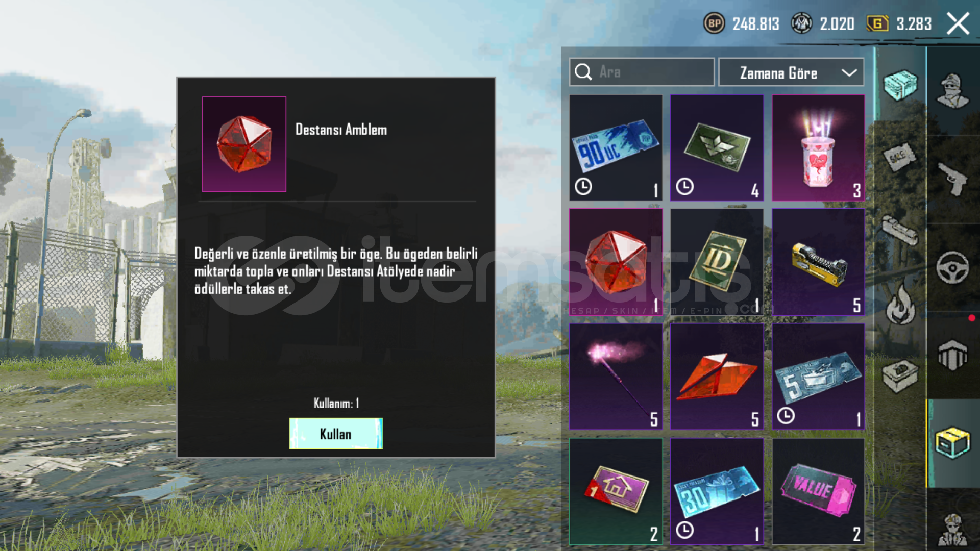Close the inventory with X button
The image size is (980, 551).
click(x=958, y=23)
